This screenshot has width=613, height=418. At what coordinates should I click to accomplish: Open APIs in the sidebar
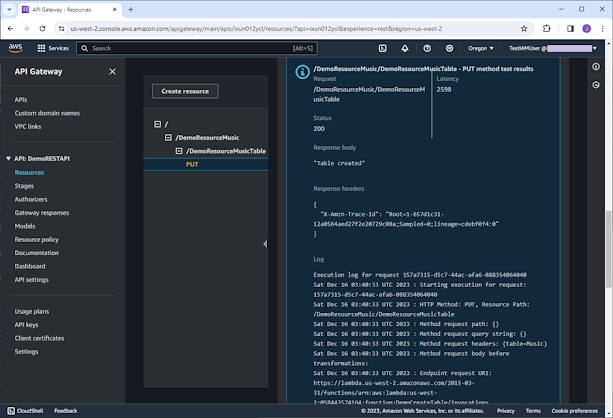click(x=21, y=100)
